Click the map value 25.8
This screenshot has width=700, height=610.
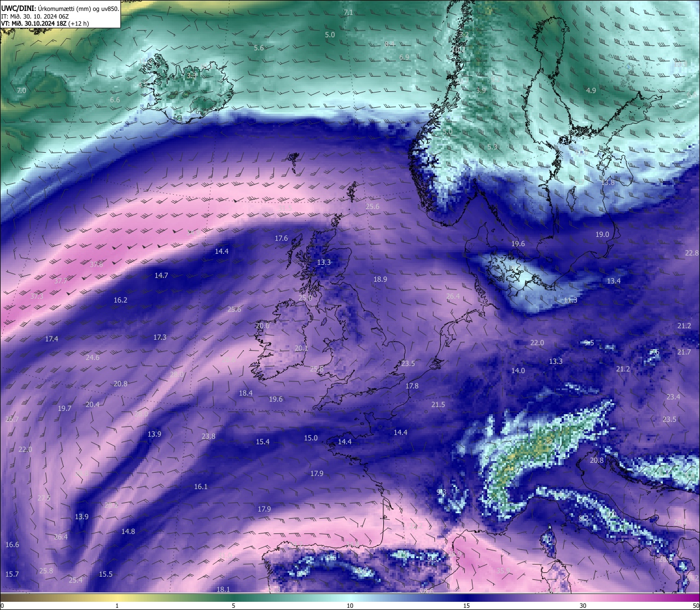pos(46,571)
